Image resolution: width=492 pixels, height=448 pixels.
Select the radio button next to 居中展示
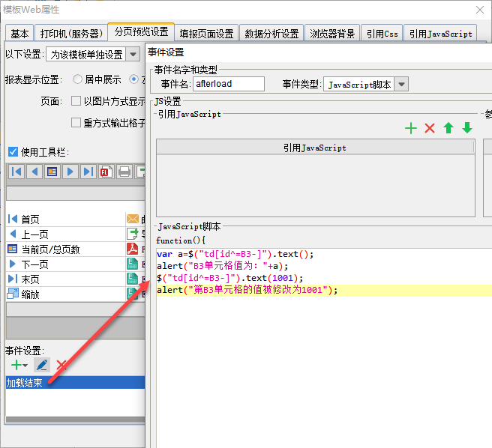coord(134,79)
